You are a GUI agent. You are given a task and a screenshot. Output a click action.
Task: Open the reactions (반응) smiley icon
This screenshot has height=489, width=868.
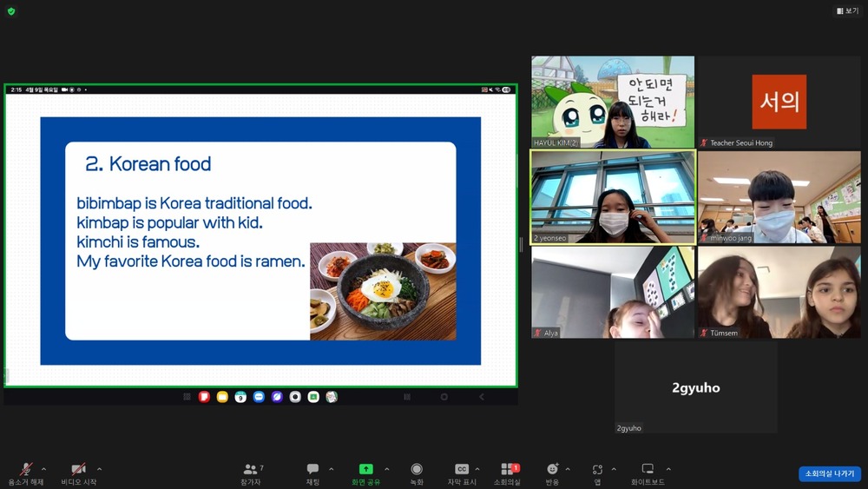click(552, 470)
